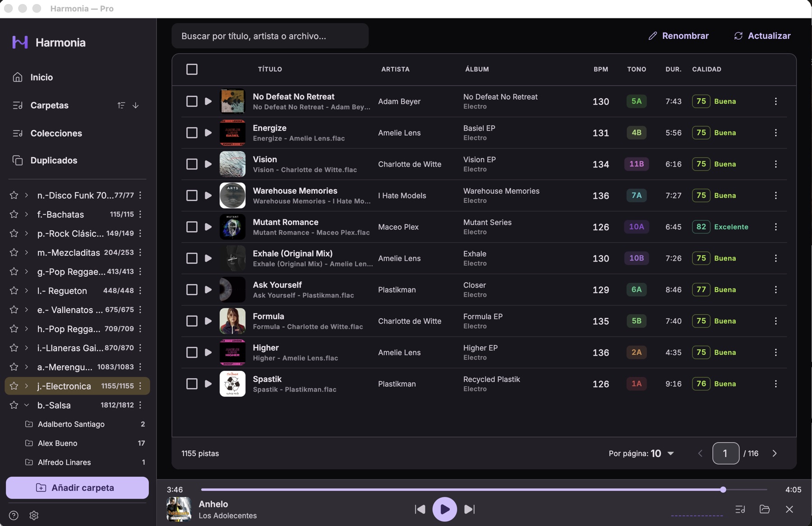Click the Mutant Romance album cover
This screenshot has width=812, height=526.
(232, 227)
